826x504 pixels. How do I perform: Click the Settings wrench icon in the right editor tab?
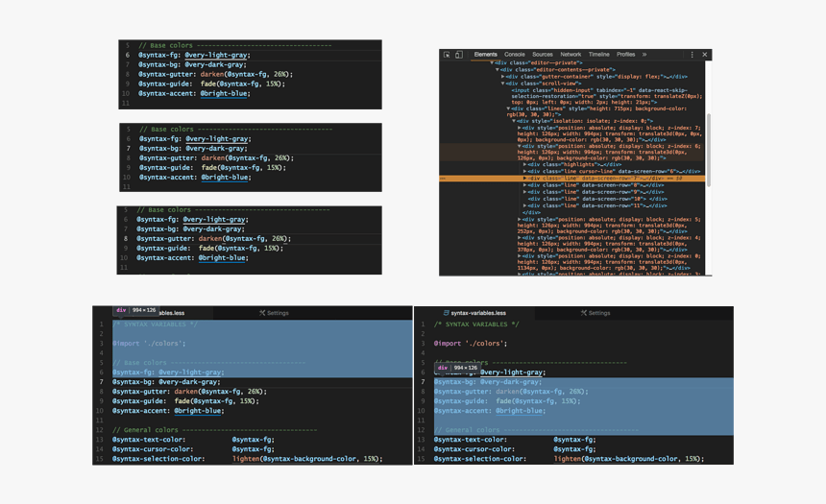[x=583, y=313]
